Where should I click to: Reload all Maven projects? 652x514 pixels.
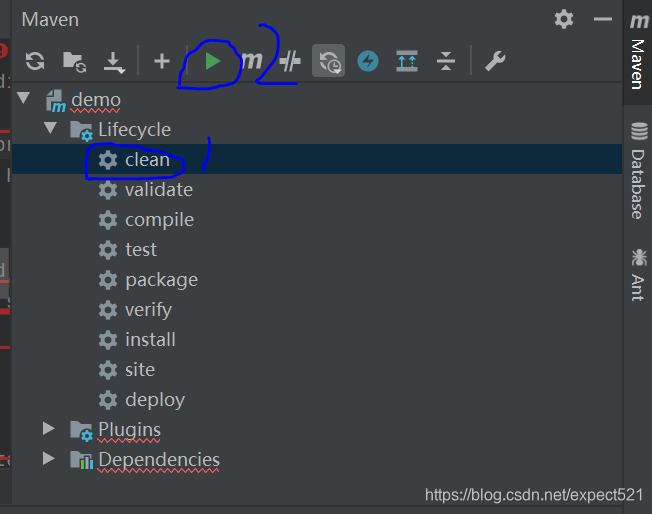tap(35, 62)
